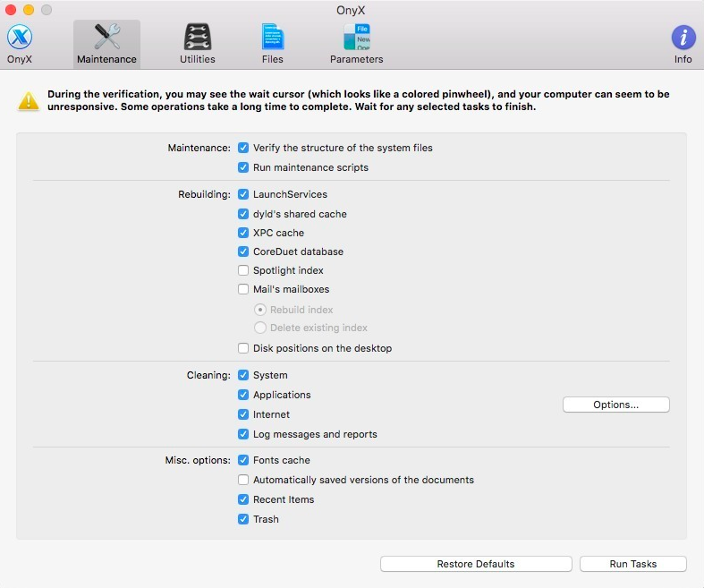This screenshot has height=588, width=704.
Task: Toggle the XPC cache checkbox
Action: point(243,233)
